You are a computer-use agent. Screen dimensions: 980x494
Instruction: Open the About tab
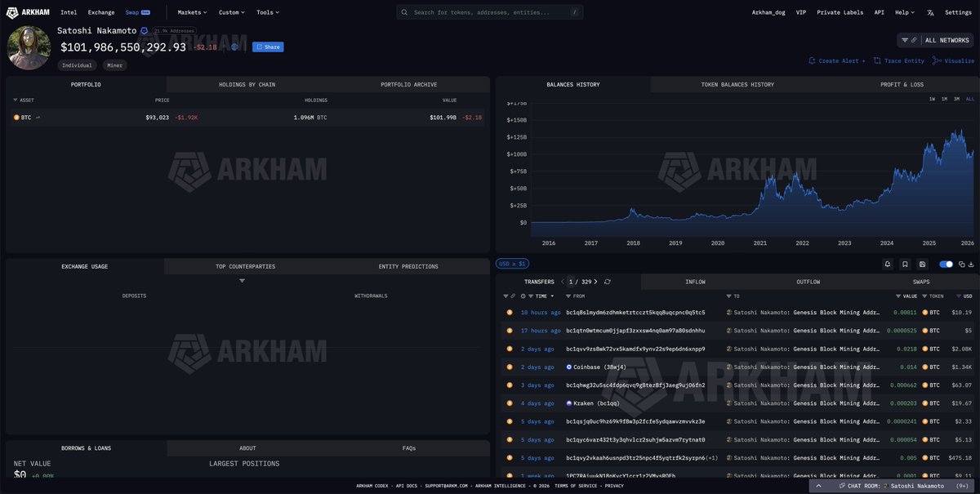247,448
